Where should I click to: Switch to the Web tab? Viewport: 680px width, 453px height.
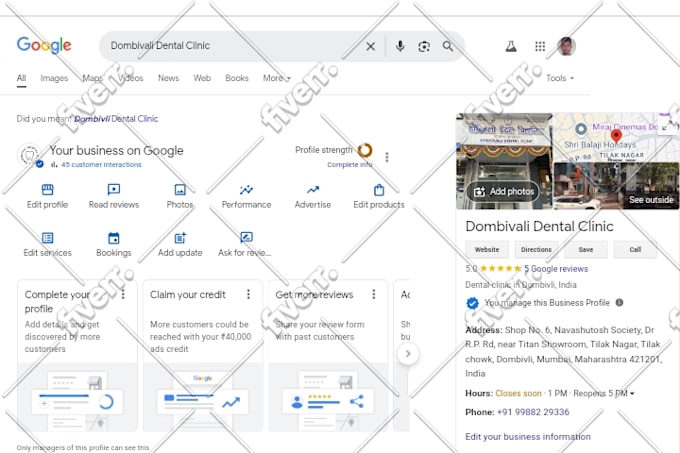point(202,78)
